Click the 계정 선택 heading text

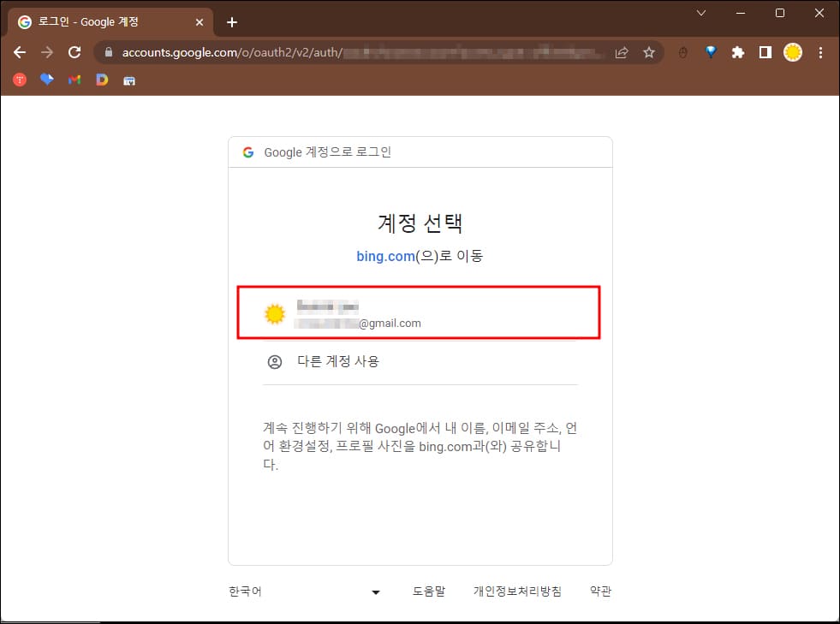(x=420, y=223)
